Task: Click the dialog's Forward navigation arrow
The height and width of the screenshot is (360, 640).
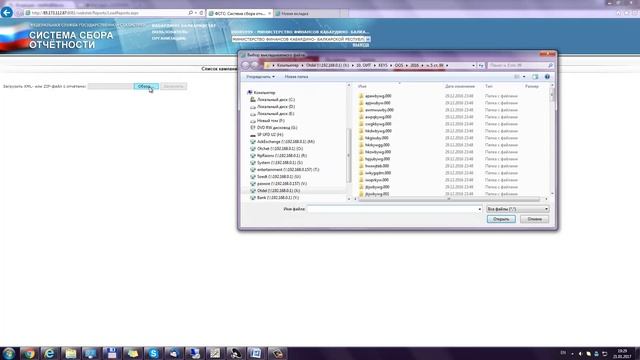Action: [x=254, y=65]
